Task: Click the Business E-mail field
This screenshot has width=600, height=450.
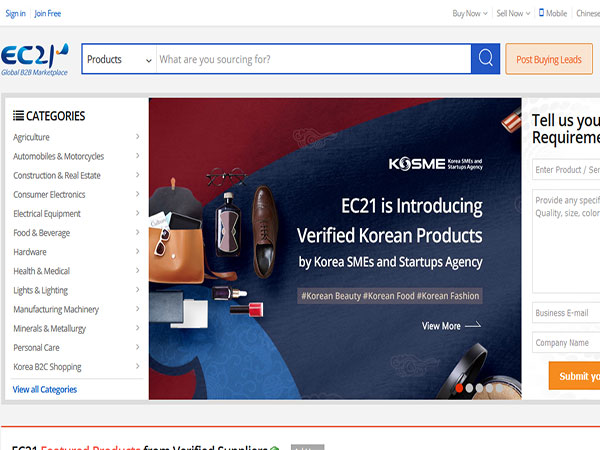Action: [566, 313]
